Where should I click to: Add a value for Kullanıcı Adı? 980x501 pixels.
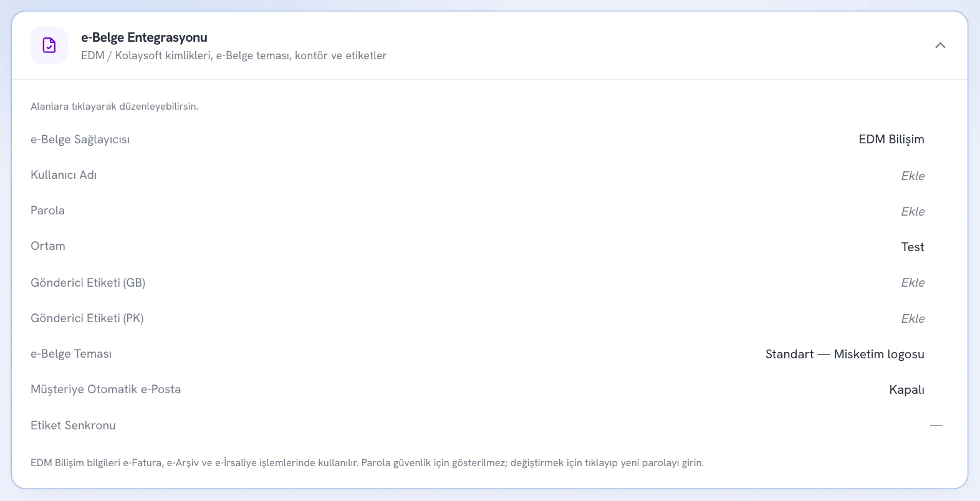point(913,176)
